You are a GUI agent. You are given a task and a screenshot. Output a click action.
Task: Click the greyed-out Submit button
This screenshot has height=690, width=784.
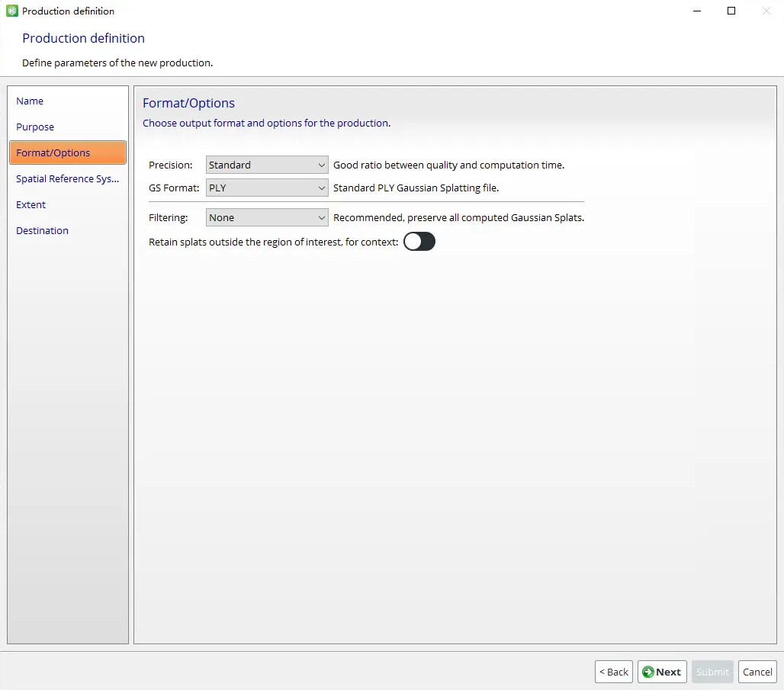coord(712,672)
